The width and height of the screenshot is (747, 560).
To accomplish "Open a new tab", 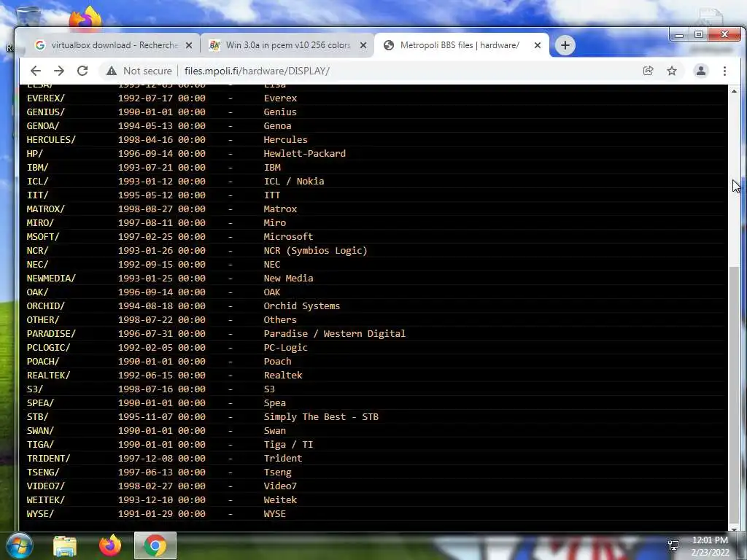I will click(565, 45).
